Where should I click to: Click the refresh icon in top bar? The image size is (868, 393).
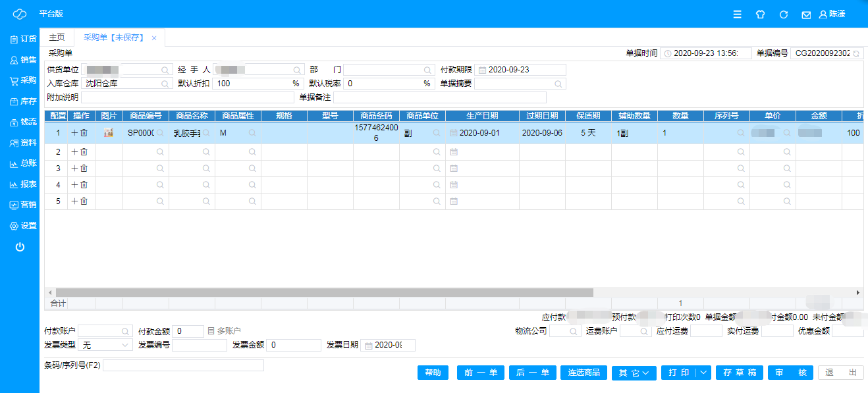[783, 14]
